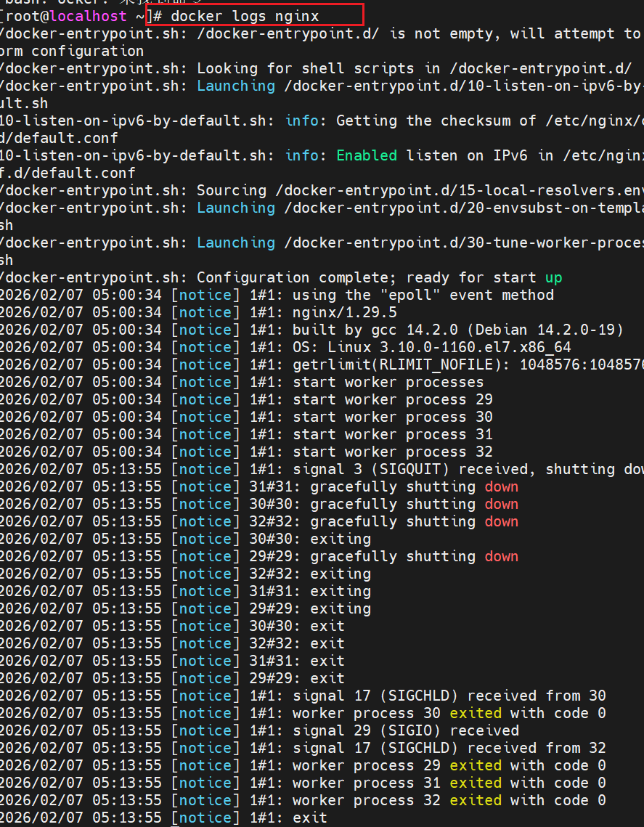Select the '/docker-entrypoint.d/ is not empty' line

click(322, 33)
